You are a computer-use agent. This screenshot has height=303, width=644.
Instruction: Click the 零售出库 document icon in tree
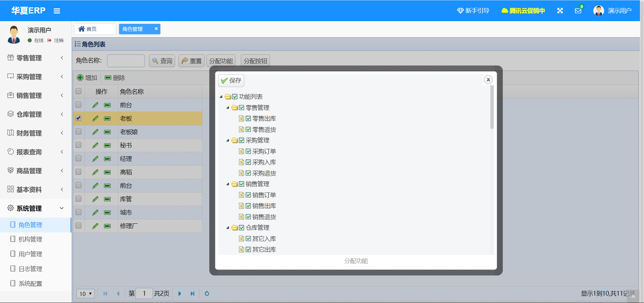pyautogui.click(x=241, y=118)
